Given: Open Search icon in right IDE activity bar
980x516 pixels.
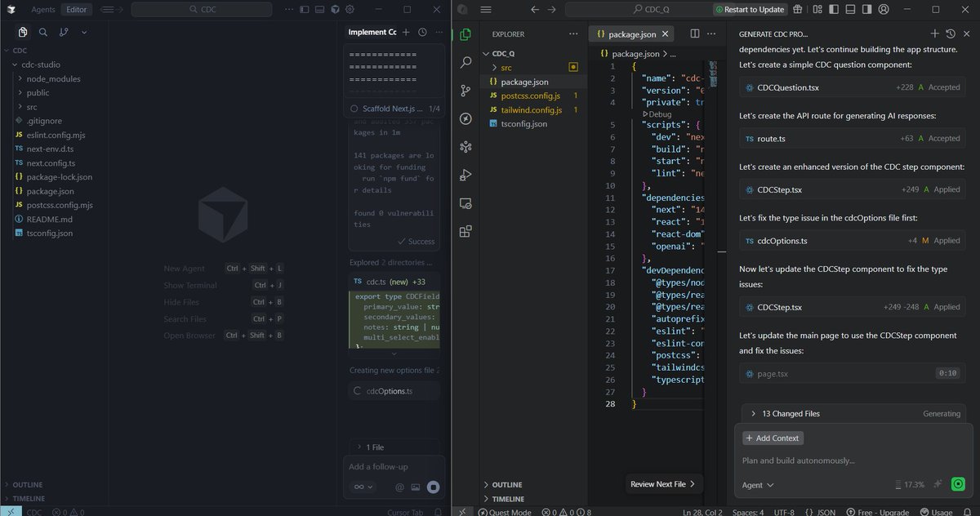Looking at the screenshot, I should pos(465,63).
